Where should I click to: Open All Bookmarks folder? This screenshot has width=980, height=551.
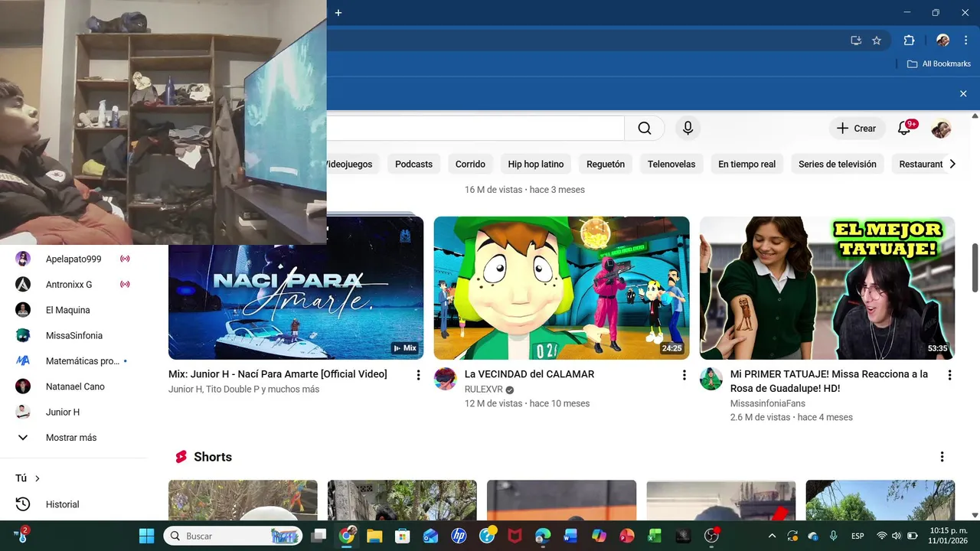pyautogui.click(x=939, y=64)
